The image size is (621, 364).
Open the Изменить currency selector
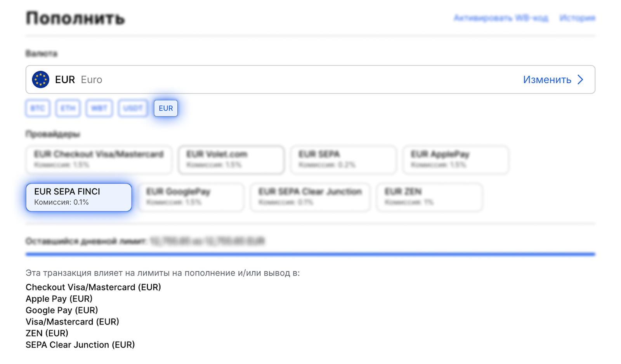pos(547,80)
